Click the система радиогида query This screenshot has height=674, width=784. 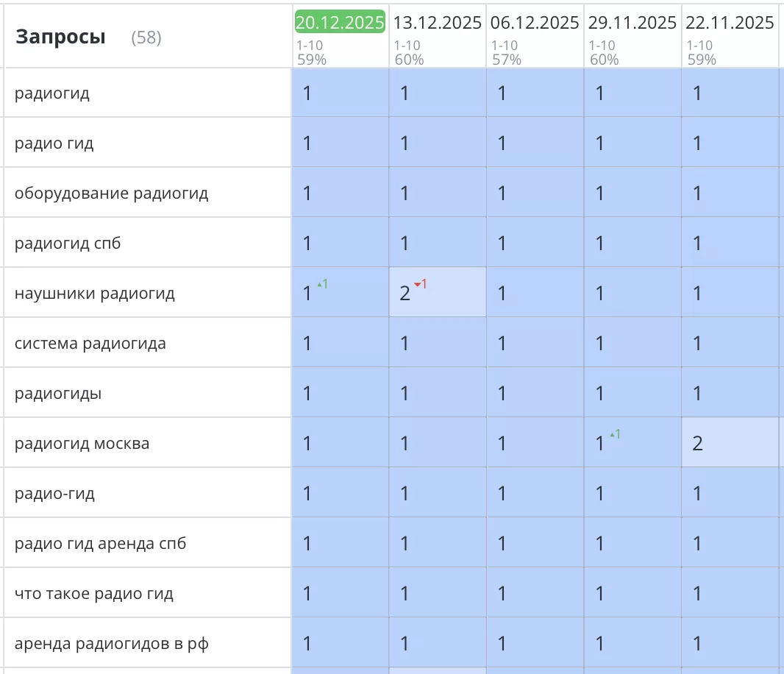click(x=90, y=343)
